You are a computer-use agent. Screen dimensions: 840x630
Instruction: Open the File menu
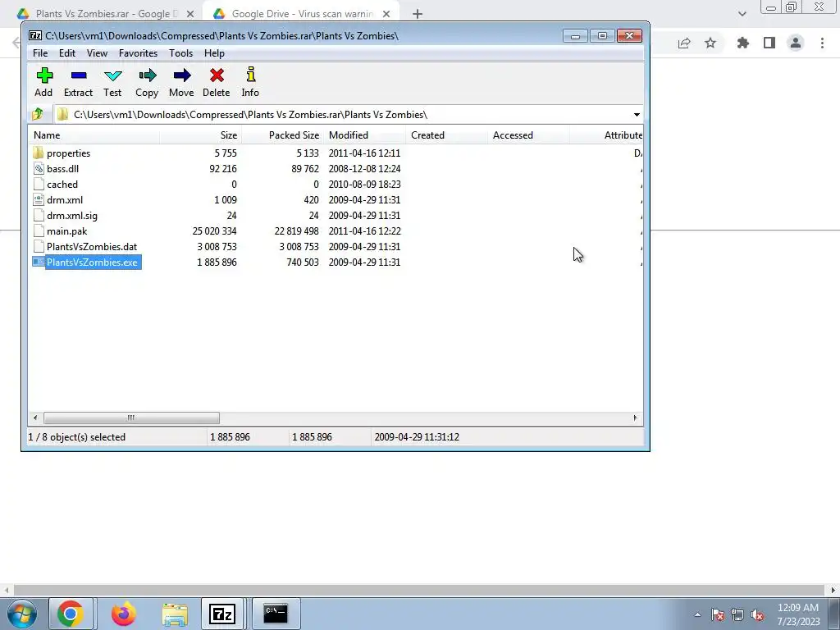[x=40, y=53]
